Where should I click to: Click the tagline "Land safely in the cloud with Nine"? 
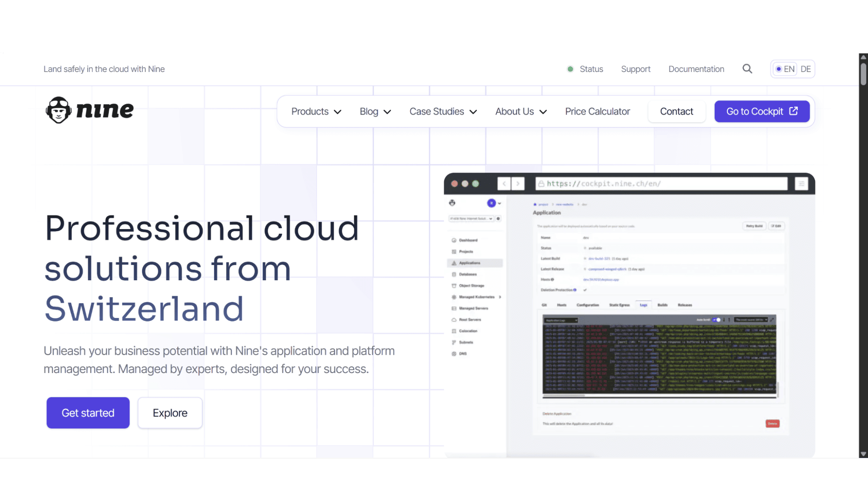click(x=104, y=69)
